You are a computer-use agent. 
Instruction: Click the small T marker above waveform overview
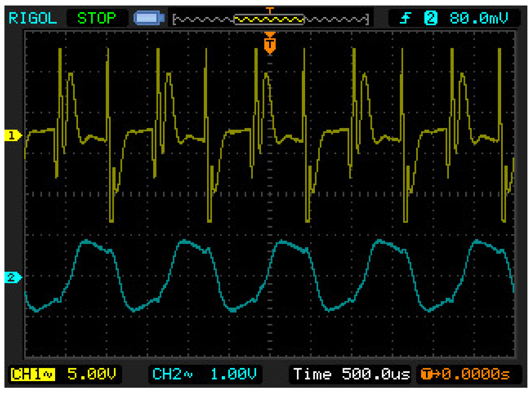pyautogui.click(x=270, y=10)
